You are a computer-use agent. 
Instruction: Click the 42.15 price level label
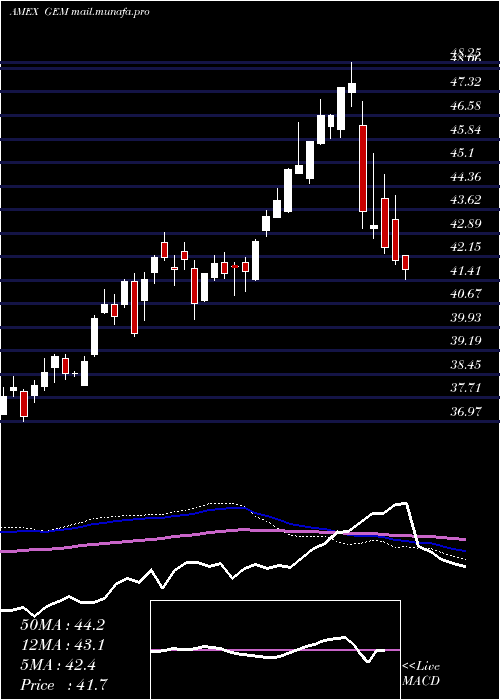click(x=466, y=247)
